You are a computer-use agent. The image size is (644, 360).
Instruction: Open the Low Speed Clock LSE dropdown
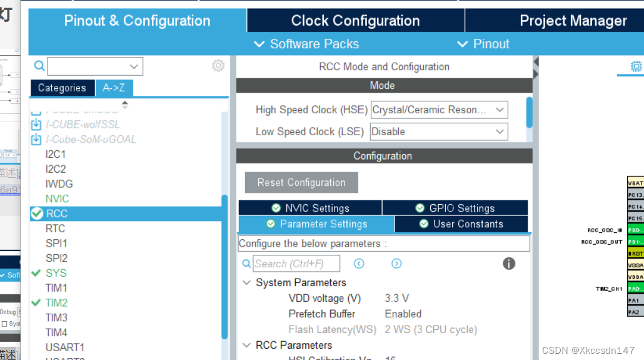click(x=439, y=131)
